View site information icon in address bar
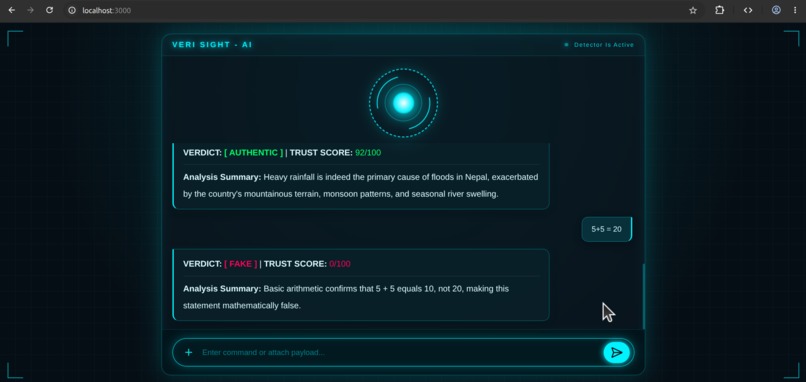The image size is (806, 382). pyautogui.click(x=72, y=10)
